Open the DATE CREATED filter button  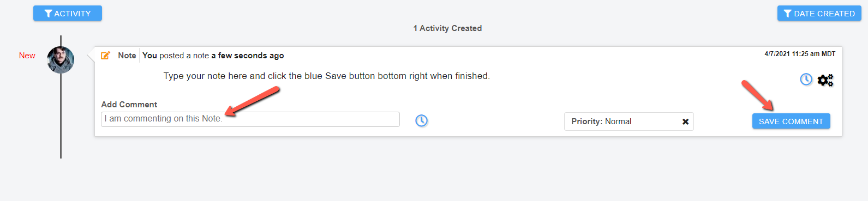click(x=819, y=14)
